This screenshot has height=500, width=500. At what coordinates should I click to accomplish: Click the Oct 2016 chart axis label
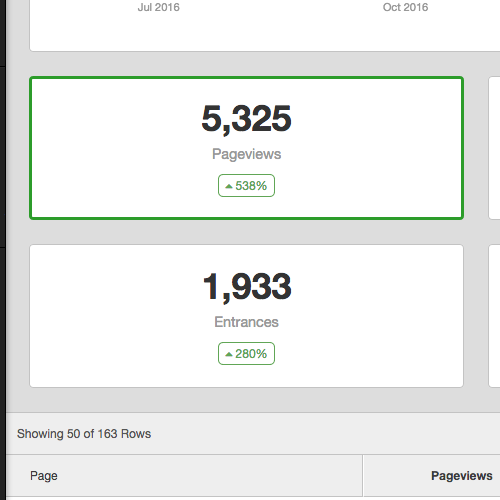[405, 7]
